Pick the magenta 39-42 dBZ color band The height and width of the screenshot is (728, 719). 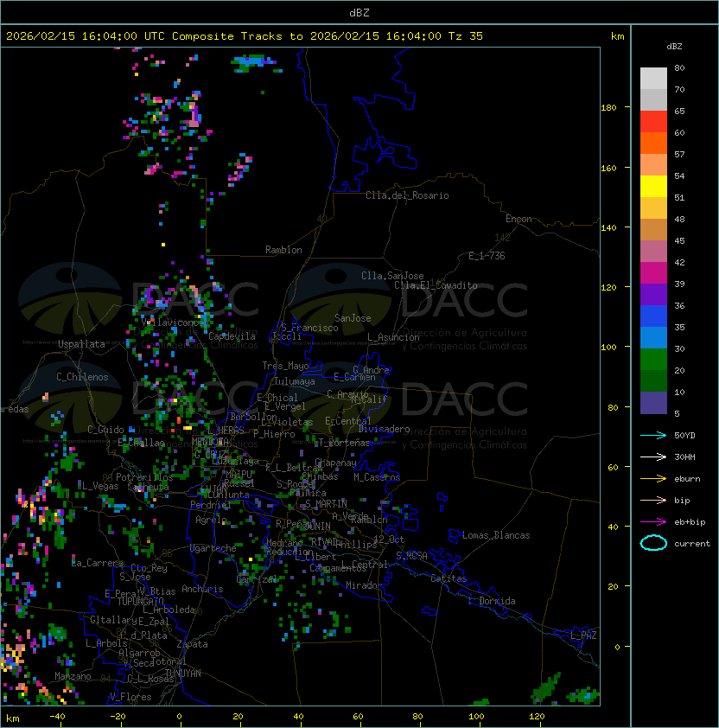point(653,273)
